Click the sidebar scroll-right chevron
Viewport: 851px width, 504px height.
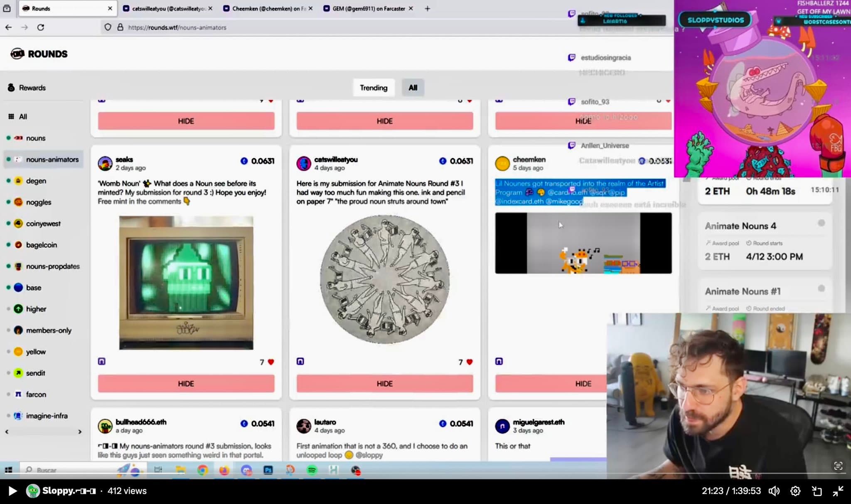click(x=80, y=432)
